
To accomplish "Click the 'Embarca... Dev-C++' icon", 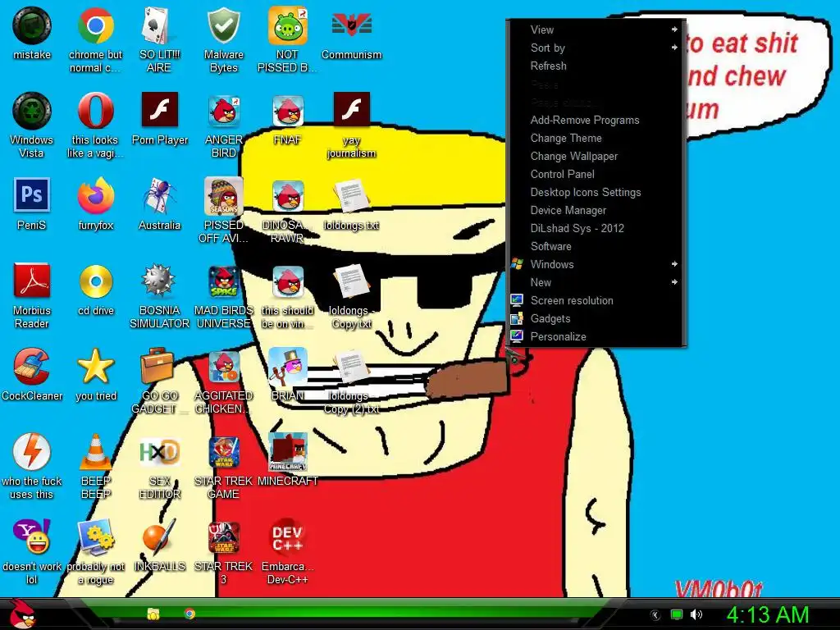I will 288,536.
